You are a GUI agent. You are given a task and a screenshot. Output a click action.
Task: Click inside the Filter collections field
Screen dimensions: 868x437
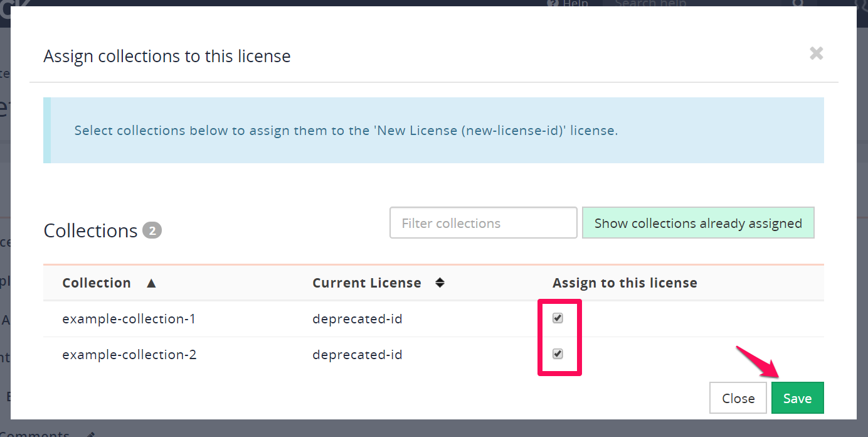coord(483,222)
